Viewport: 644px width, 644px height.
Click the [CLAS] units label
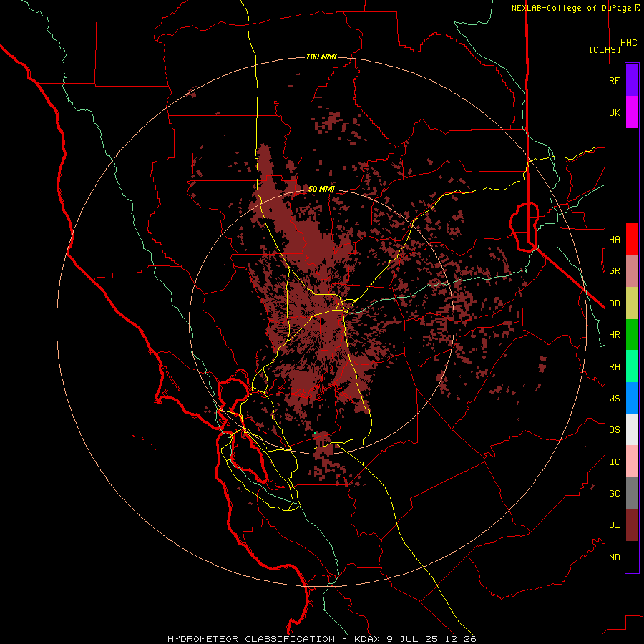(605, 49)
